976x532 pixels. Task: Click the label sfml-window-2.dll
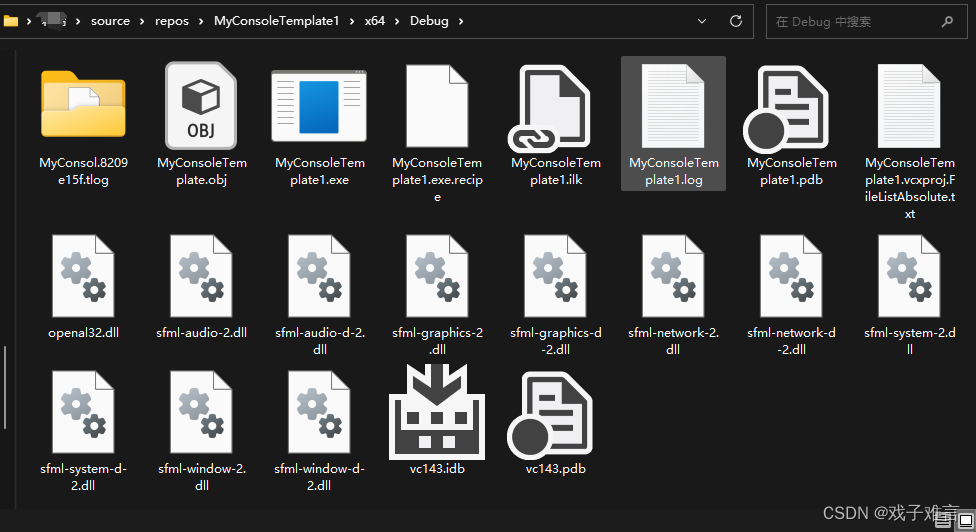(x=202, y=477)
